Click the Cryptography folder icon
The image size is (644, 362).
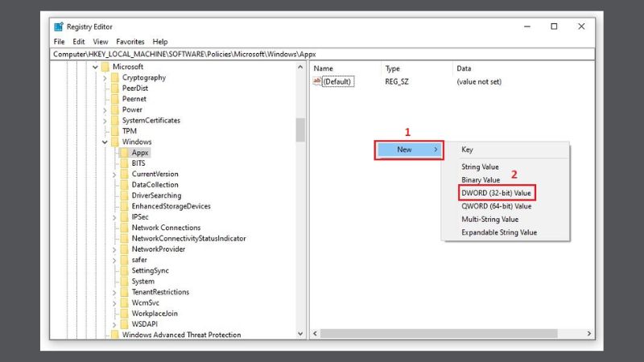click(x=114, y=77)
